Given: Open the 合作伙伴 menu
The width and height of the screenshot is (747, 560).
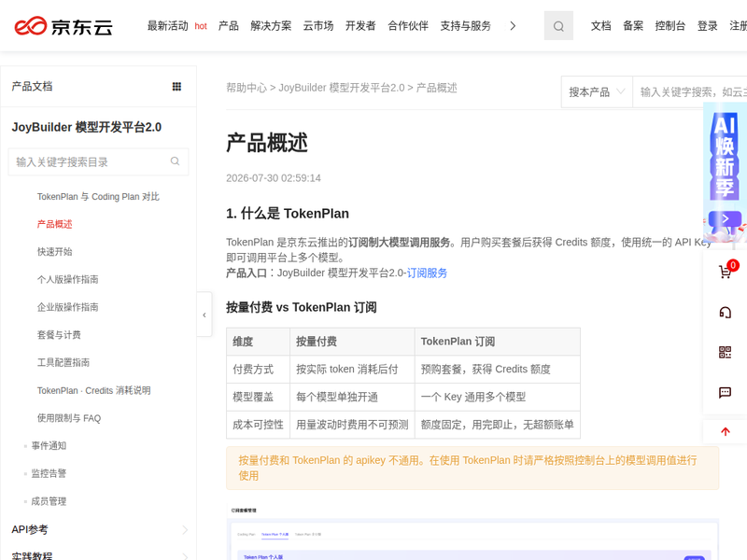Looking at the screenshot, I should click(x=408, y=26).
